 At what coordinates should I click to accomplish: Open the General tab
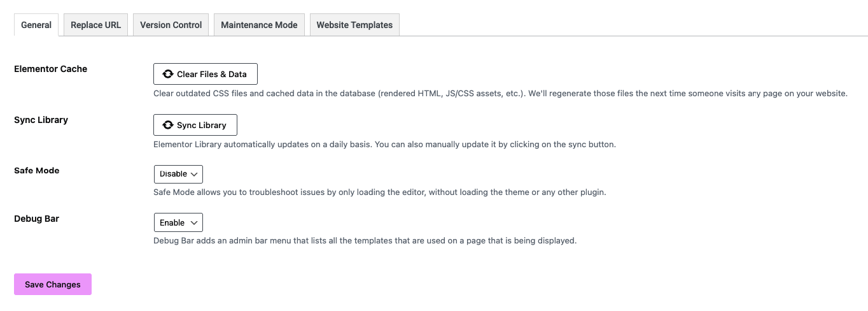pyautogui.click(x=36, y=25)
